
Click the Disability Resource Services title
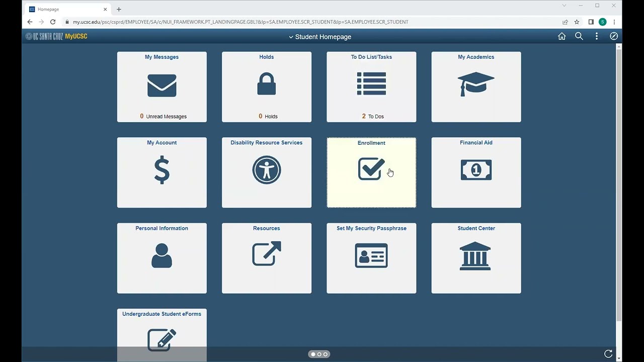(267, 142)
